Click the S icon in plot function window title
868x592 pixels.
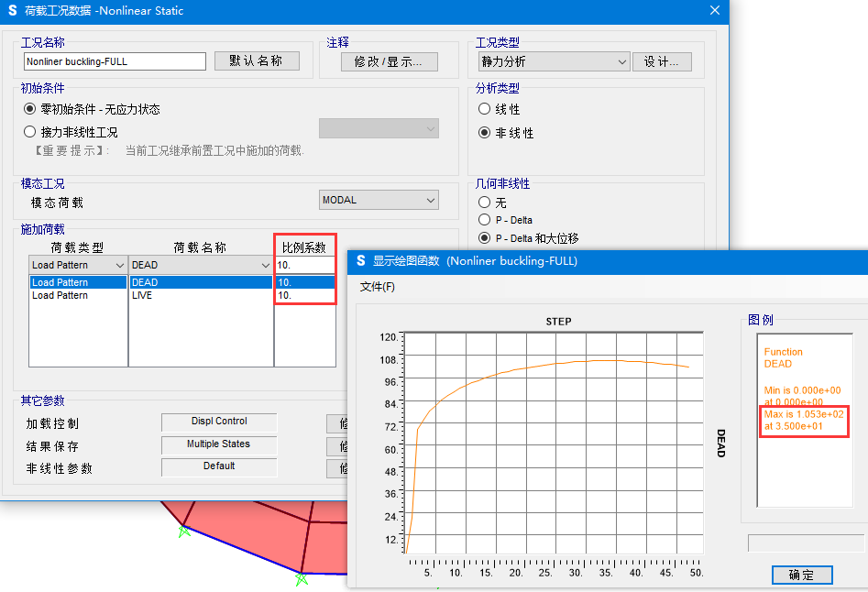pos(361,261)
